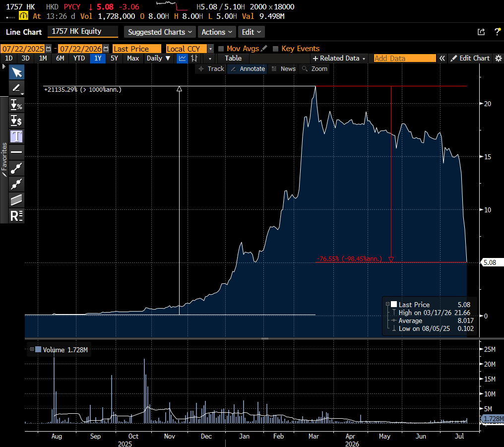Click the Track crosshair button
Viewport: 504px width, 447px height.
click(211, 69)
